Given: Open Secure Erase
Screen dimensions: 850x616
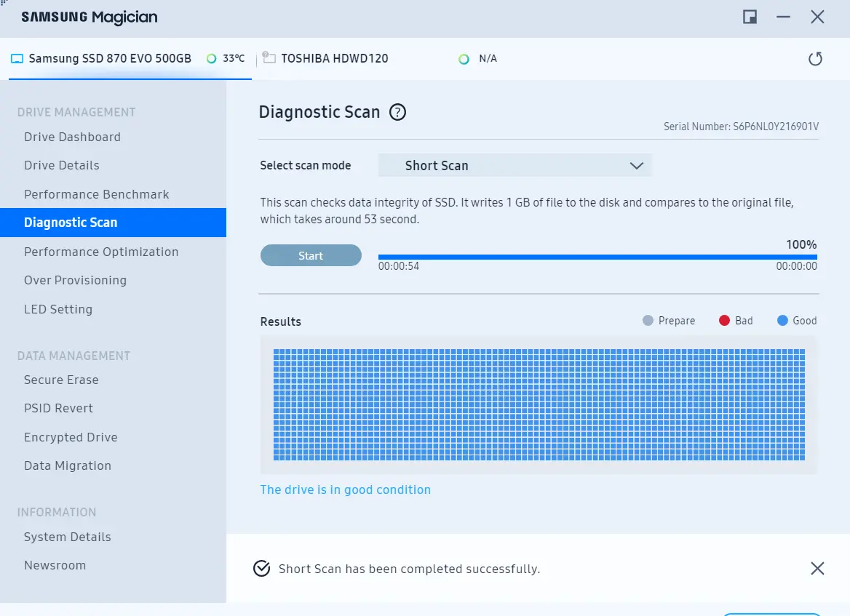Looking at the screenshot, I should (x=61, y=380).
